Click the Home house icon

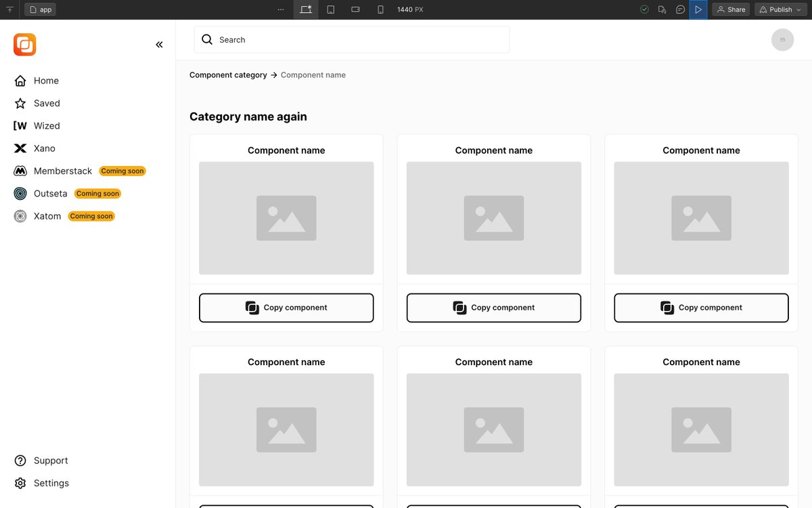20,81
